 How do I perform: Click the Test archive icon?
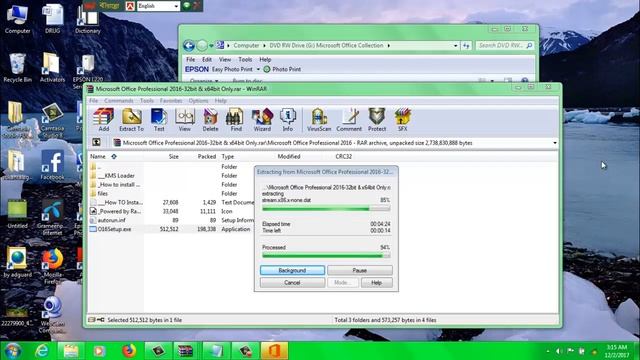pyautogui.click(x=159, y=120)
